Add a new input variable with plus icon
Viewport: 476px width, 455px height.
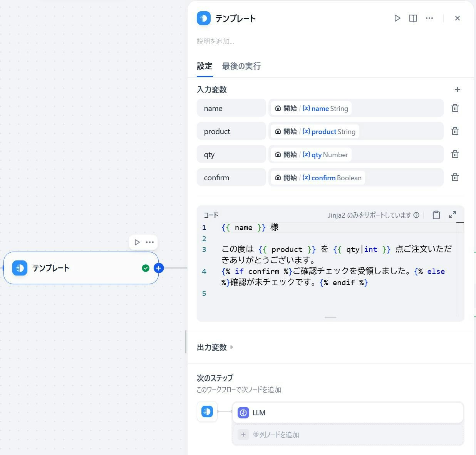pyautogui.click(x=458, y=89)
